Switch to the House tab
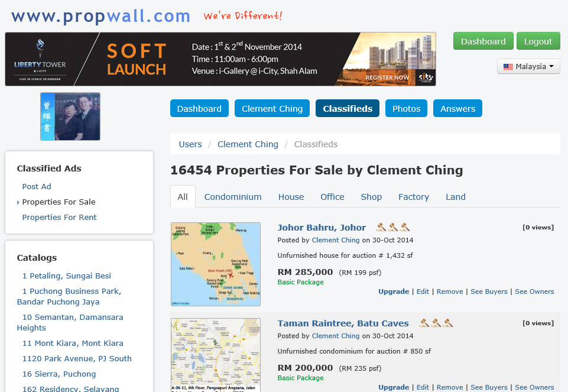Image resolution: width=568 pixels, height=392 pixels. (291, 197)
